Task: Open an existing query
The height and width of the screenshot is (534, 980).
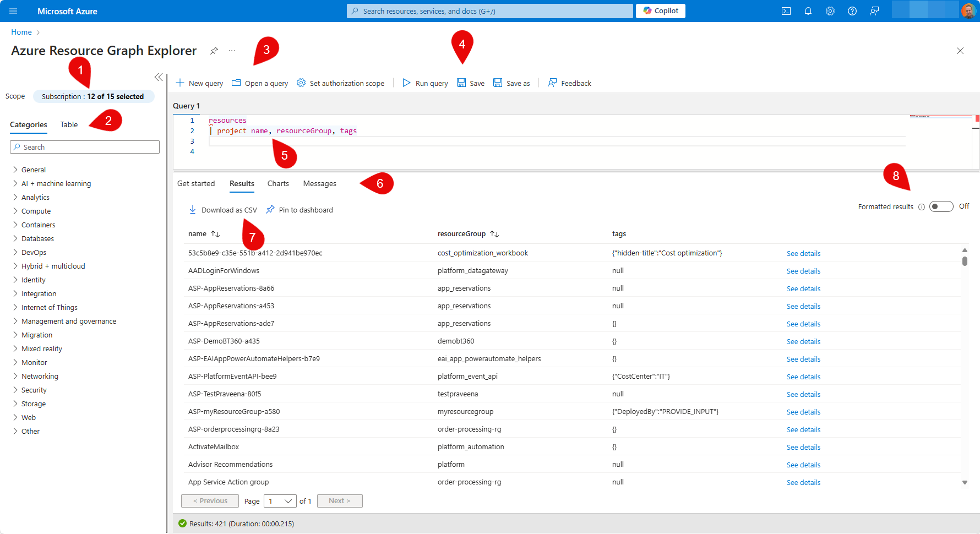Action: [x=259, y=83]
